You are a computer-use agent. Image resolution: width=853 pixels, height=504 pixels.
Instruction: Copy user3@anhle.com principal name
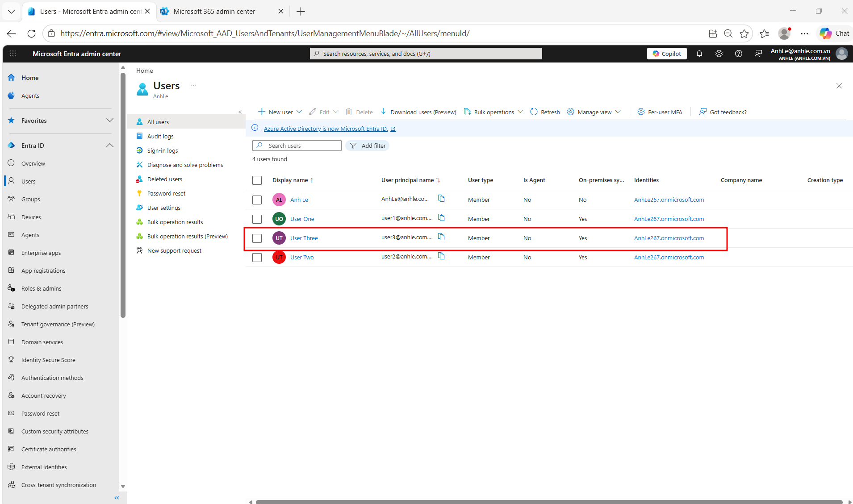click(x=441, y=237)
